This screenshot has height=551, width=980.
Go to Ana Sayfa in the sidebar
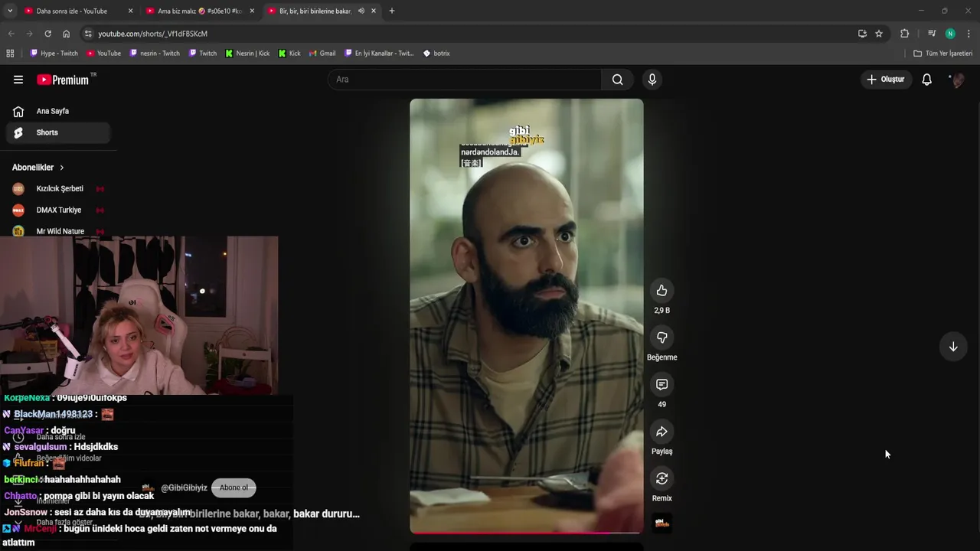tap(58, 111)
